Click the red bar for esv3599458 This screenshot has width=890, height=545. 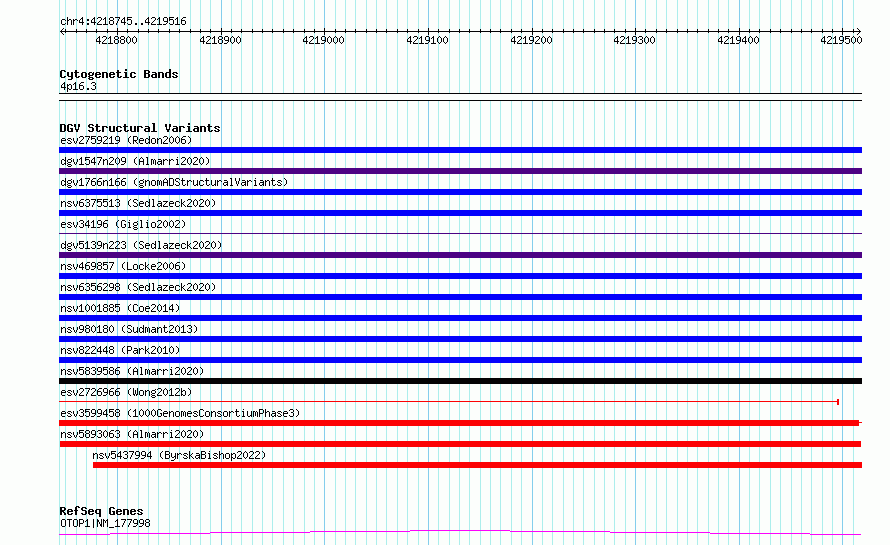(460, 423)
